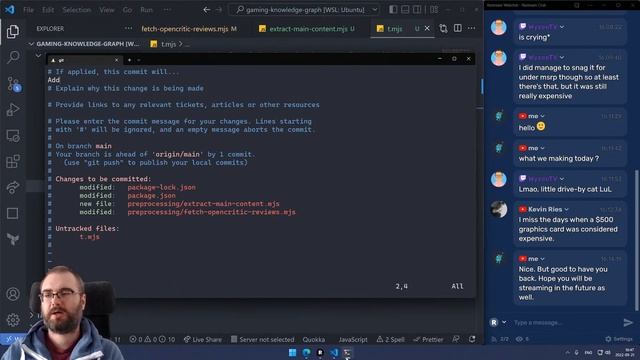Open the editor More Actions ellipsis

(471, 28)
